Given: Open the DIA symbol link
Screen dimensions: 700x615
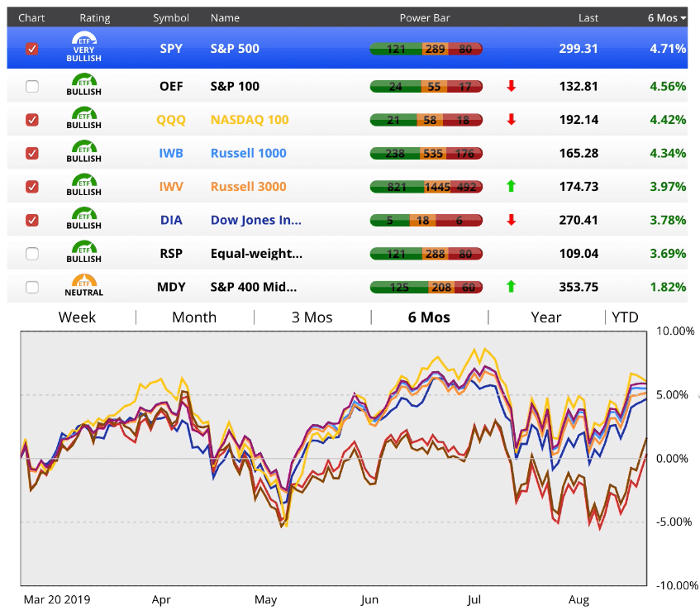Looking at the screenshot, I should 171,220.
